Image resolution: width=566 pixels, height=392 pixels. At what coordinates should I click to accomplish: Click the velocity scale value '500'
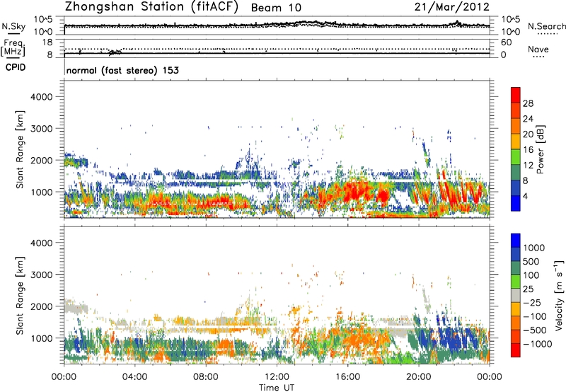(x=531, y=262)
